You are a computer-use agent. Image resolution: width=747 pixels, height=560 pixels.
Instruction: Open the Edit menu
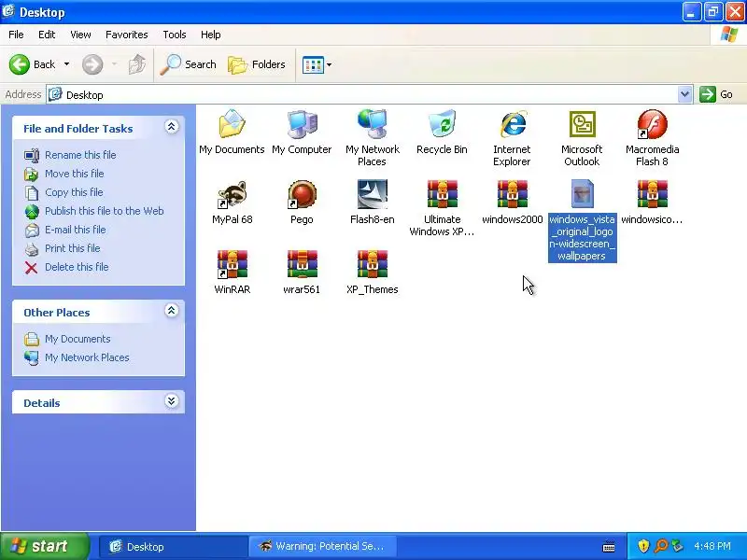point(47,35)
